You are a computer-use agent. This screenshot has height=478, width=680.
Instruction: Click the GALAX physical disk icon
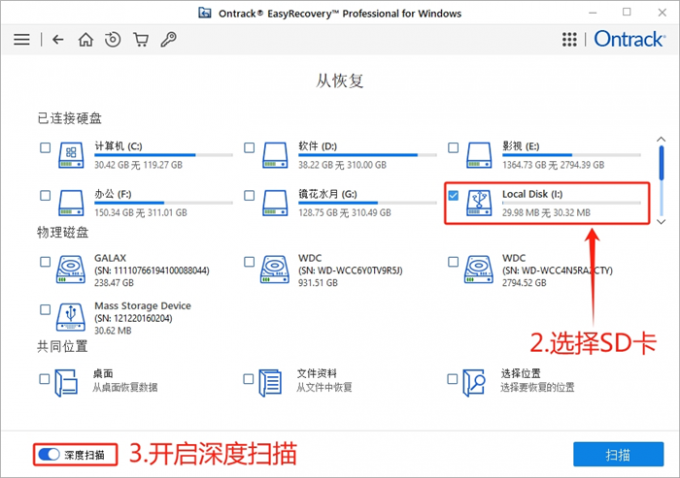(71, 269)
